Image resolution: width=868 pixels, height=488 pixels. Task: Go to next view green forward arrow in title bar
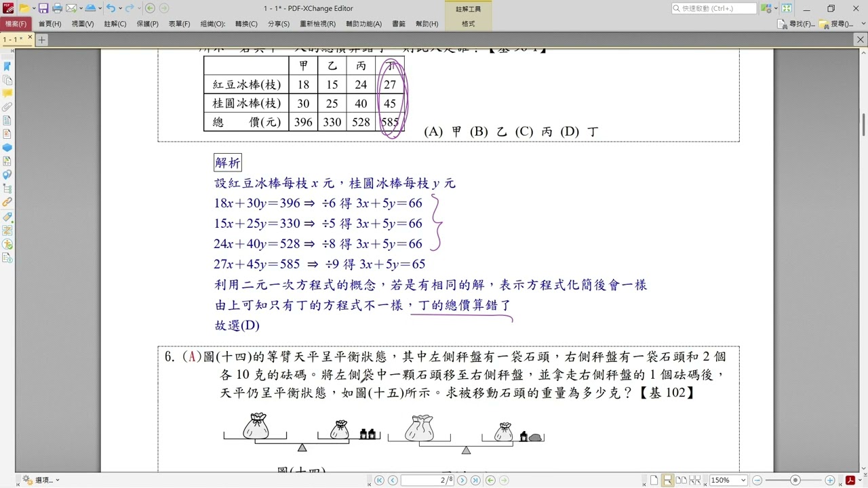(165, 8)
